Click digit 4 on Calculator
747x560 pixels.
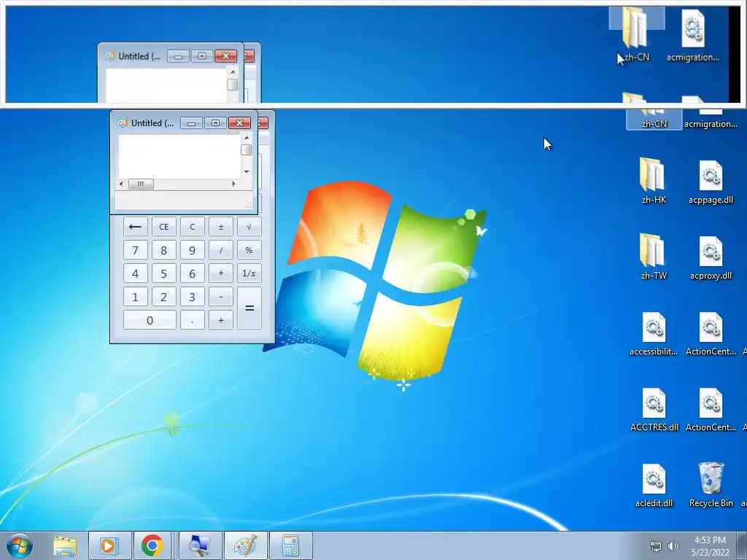(x=135, y=273)
